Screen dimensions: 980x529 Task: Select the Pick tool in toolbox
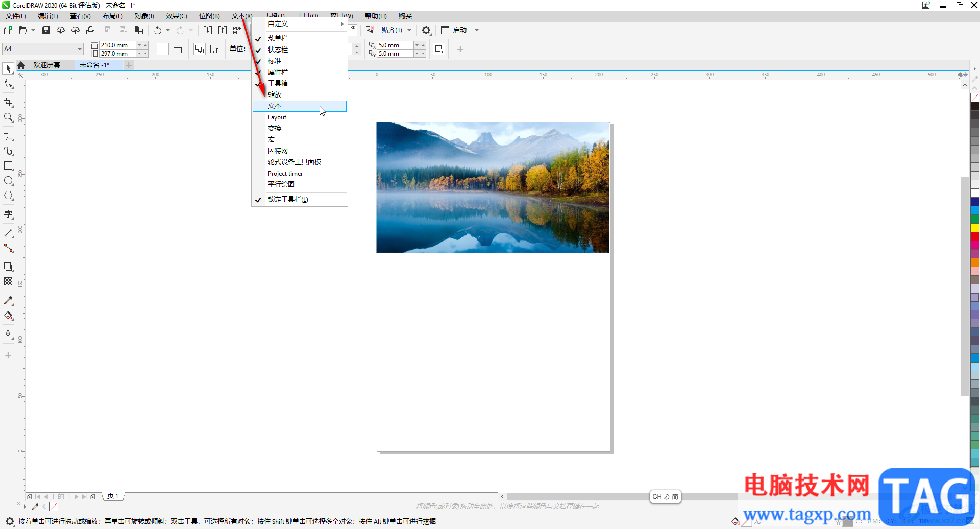tap(8, 68)
